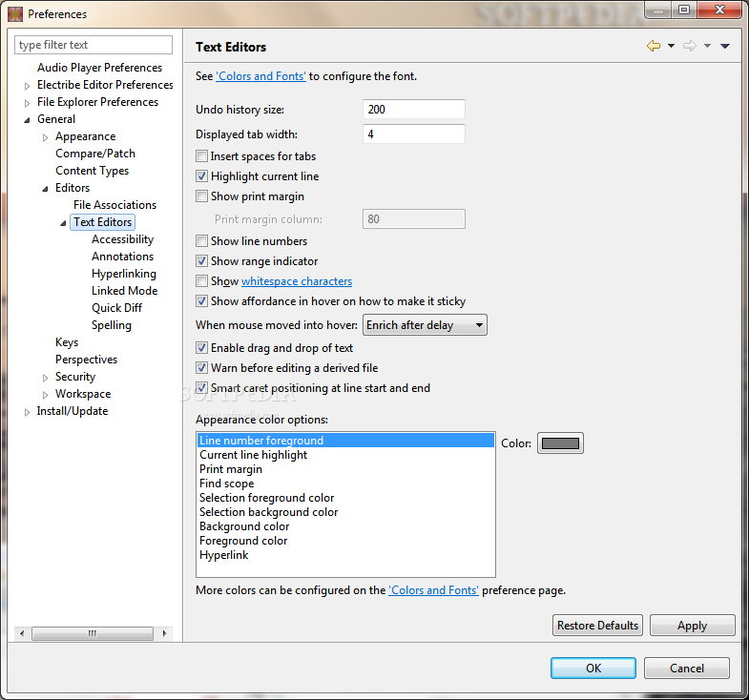Screen dimensions: 749x700
Task: Select Line number foreground list item
Action: click(x=345, y=441)
